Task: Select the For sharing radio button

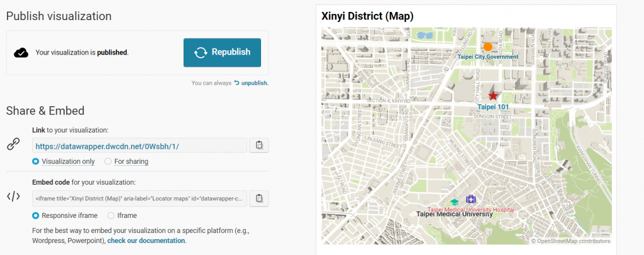Action: coord(108,161)
